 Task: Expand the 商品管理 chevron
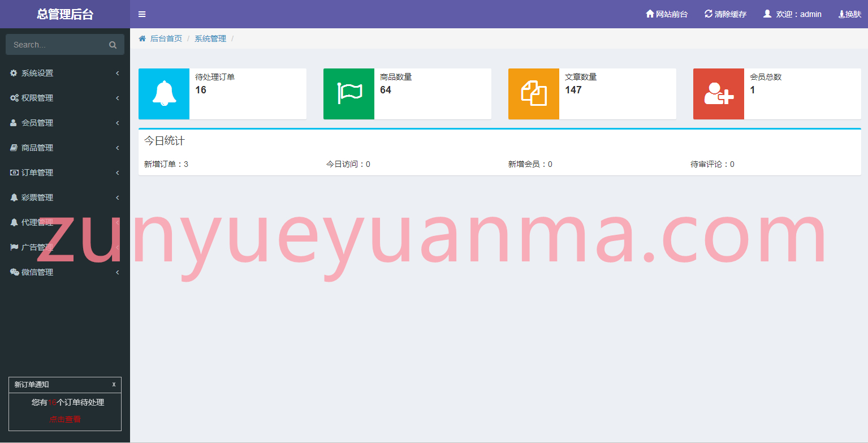click(117, 148)
